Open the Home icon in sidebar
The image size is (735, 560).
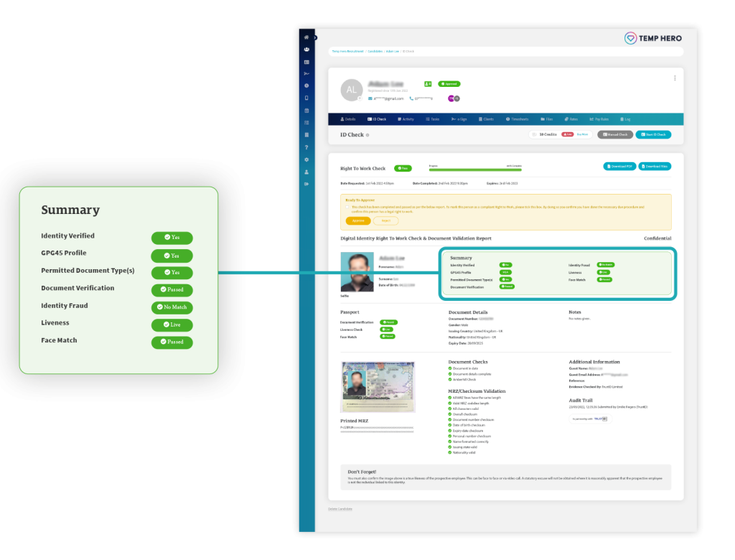(x=306, y=37)
